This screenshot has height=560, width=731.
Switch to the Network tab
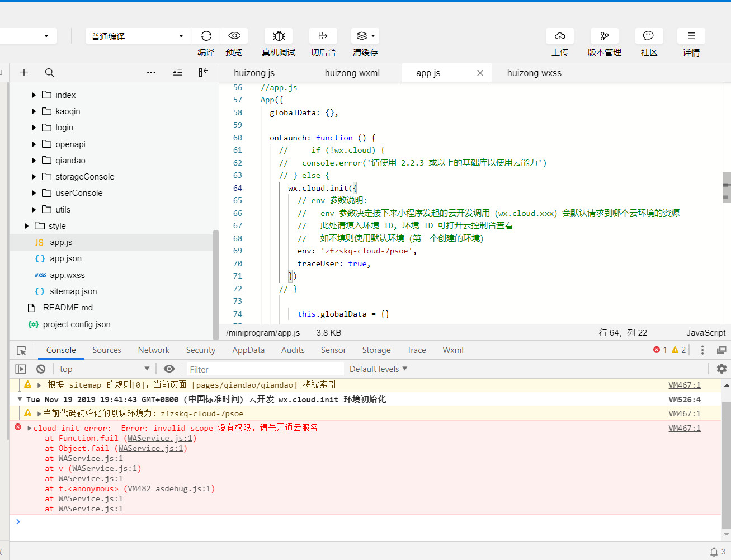[x=153, y=350]
